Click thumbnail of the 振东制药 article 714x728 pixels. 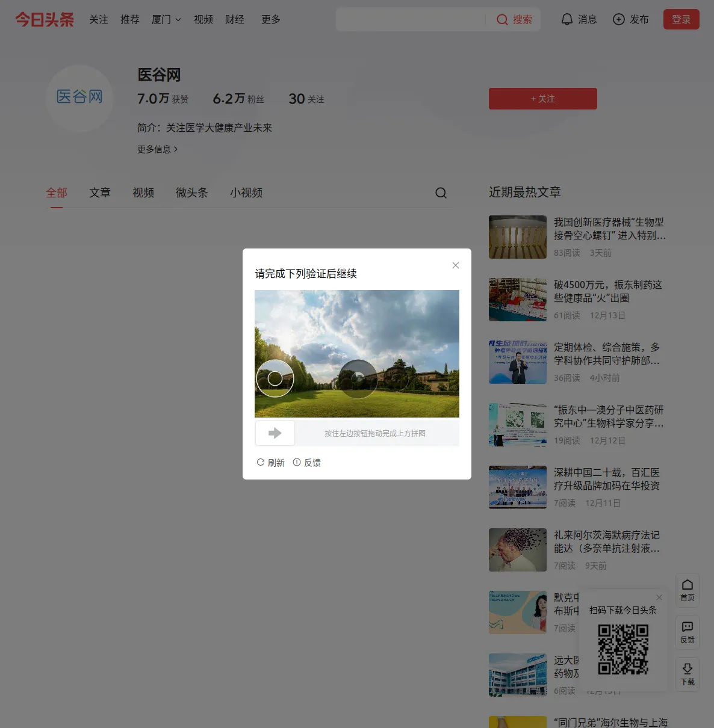[x=518, y=300]
